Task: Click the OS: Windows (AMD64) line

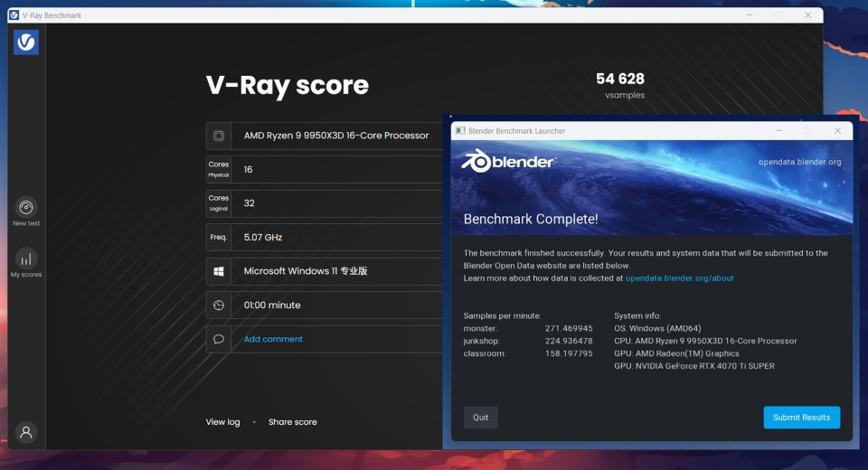Action: [x=657, y=328]
